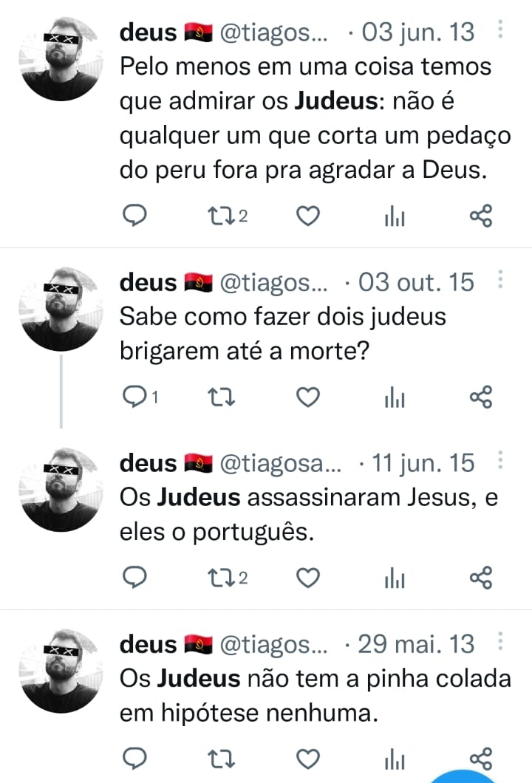The image size is (532, 783).
Task: Share the 03 jun. 13 tweet
Action: (481, 216)
